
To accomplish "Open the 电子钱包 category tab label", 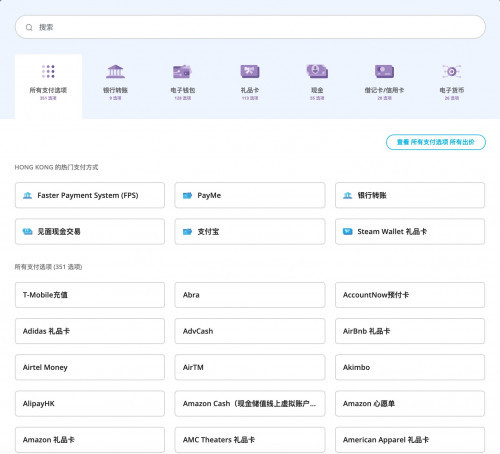I will click(183, 90).
